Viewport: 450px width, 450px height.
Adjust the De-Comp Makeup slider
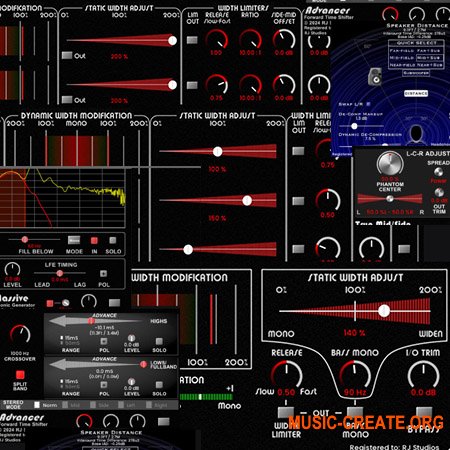pyautogui.click(x=354, y=126)
